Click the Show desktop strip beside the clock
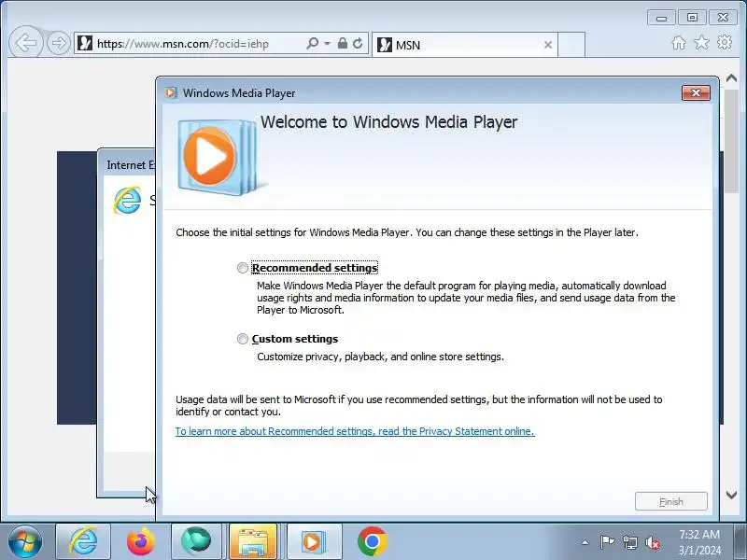The height and width of the screenshot is (560, 747). pyautogui.click(x=740, y=541)
